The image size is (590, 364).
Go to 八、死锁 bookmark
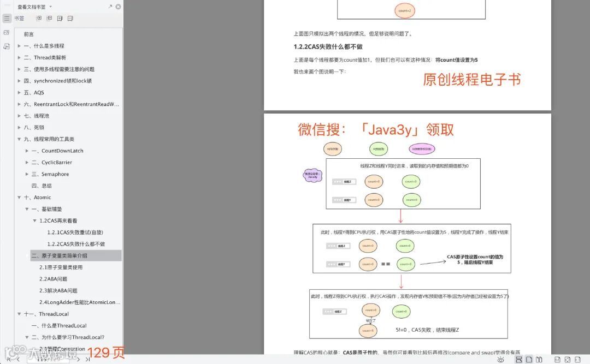point(34,128)
